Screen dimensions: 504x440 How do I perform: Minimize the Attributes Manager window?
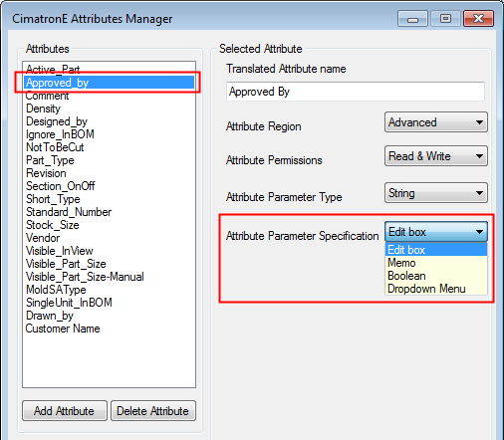(412, 19)
